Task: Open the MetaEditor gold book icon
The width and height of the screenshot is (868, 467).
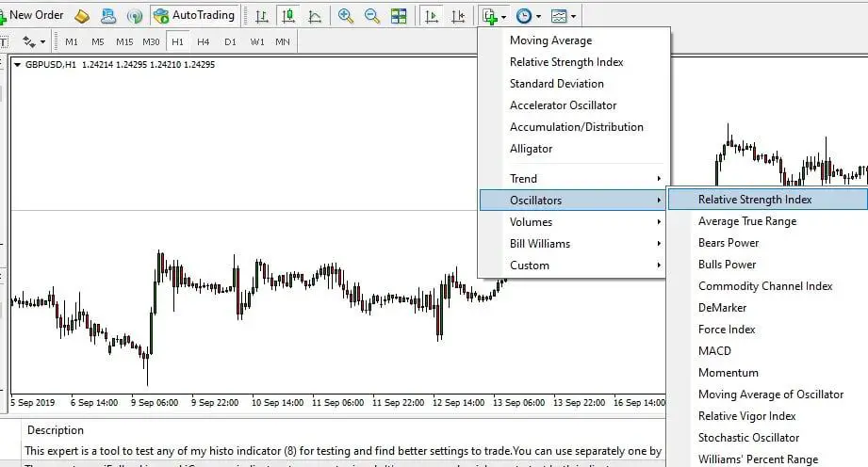Action: [82, 16]
